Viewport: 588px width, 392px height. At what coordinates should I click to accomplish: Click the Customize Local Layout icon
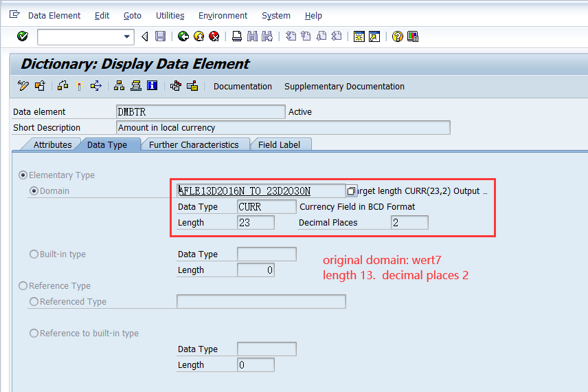pyautogui.click(x=413, y=36)
